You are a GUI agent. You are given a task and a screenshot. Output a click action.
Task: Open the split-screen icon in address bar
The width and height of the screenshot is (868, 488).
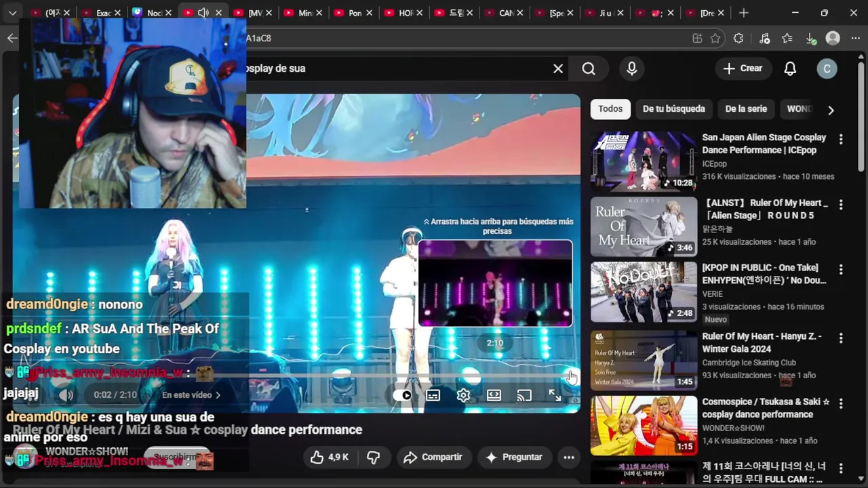(697, 39)
